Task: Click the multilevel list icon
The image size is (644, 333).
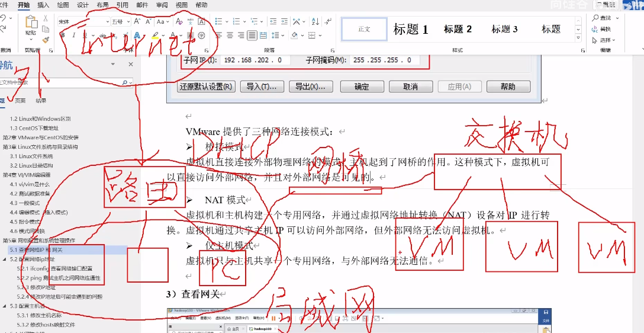Action: point(254,21)
